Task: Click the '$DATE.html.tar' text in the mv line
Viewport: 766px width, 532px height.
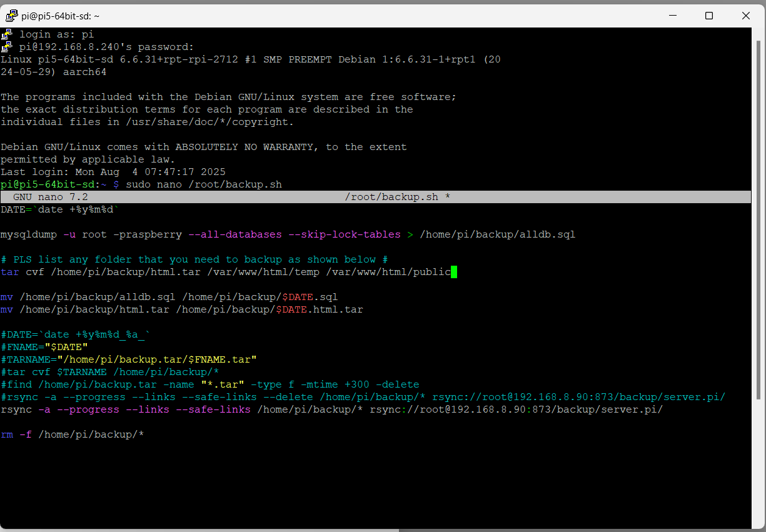Action: tap(320, 309)
